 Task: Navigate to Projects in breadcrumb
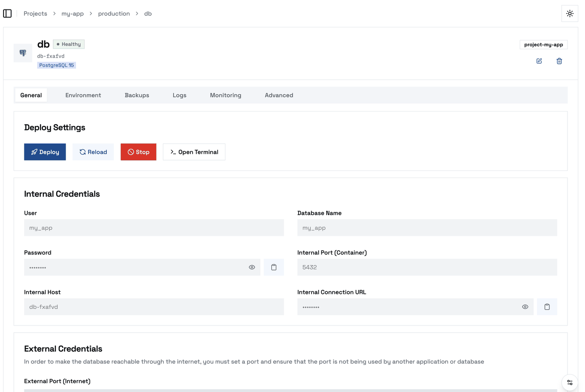36,13
